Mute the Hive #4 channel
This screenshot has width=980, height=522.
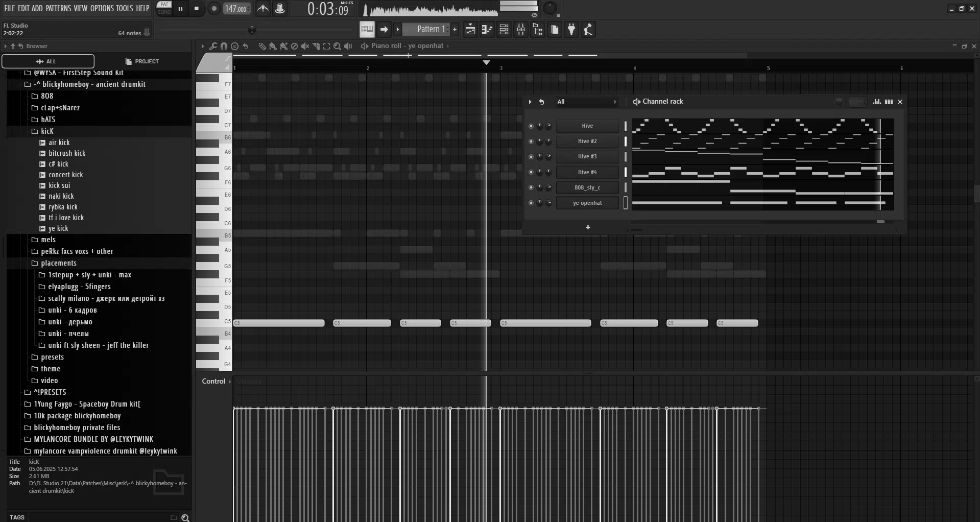pyautogui.click(x=531, y=172)
